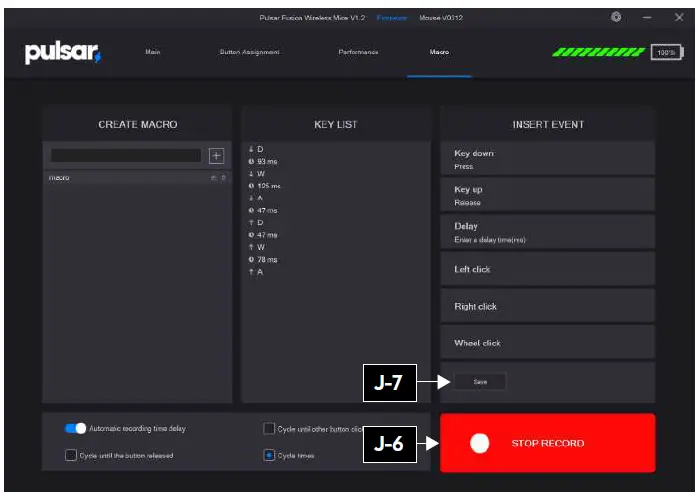Click the white circle in Stop Record
Viewport: 699px width, 494px height.
pyautogui.click(x=480, y=443)
